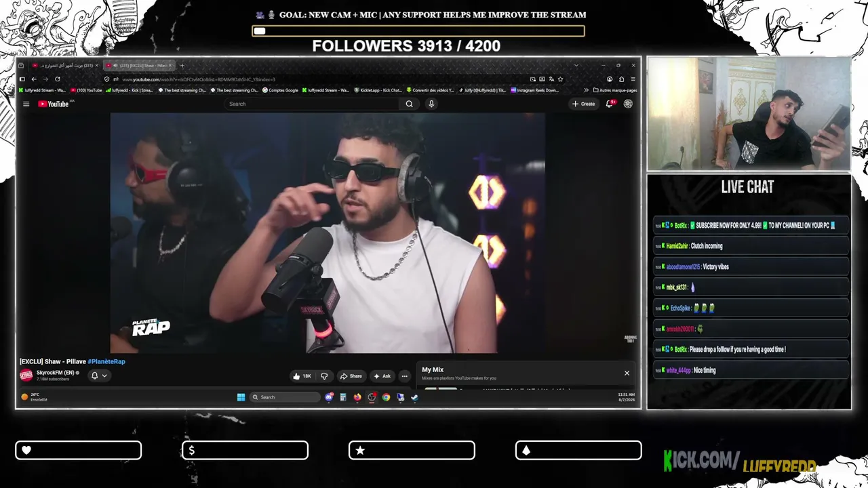
Task: Open the YouTube account avatar menu
Action: point(628,104)
